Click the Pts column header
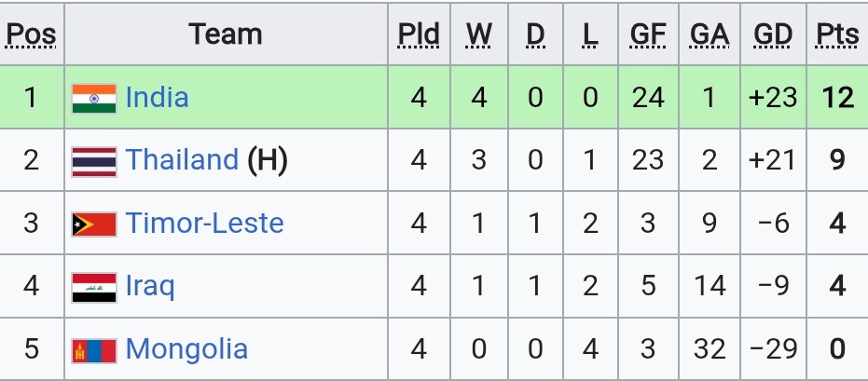The height and width of the screenshot is (381, 868). tap(837, 34)
